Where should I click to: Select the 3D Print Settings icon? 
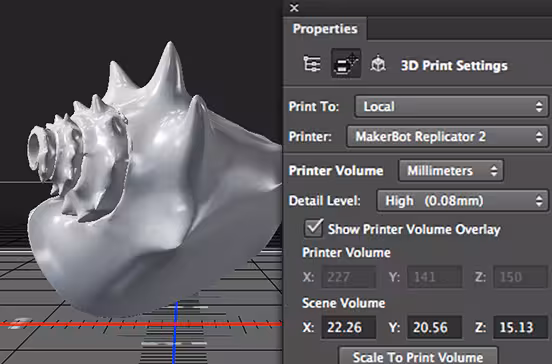click(x=346, y=64)
